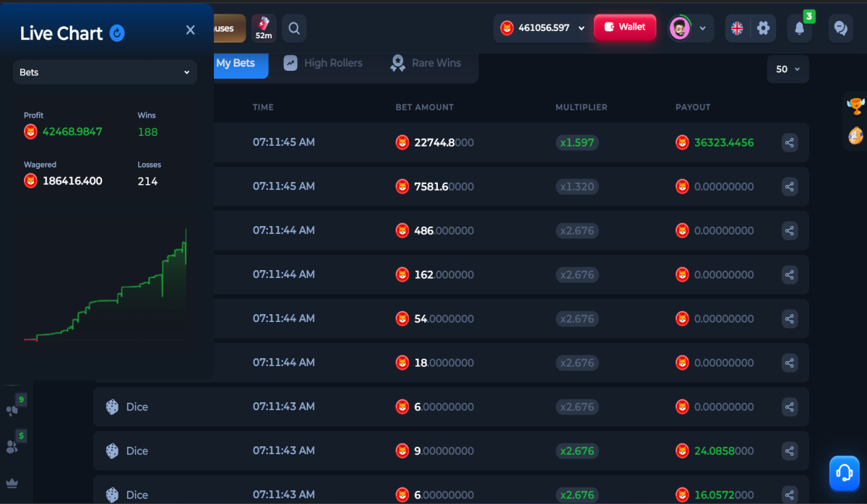Click the profit line chart
This screenshot has width=867, height=504.
click(x=105, y=284)
